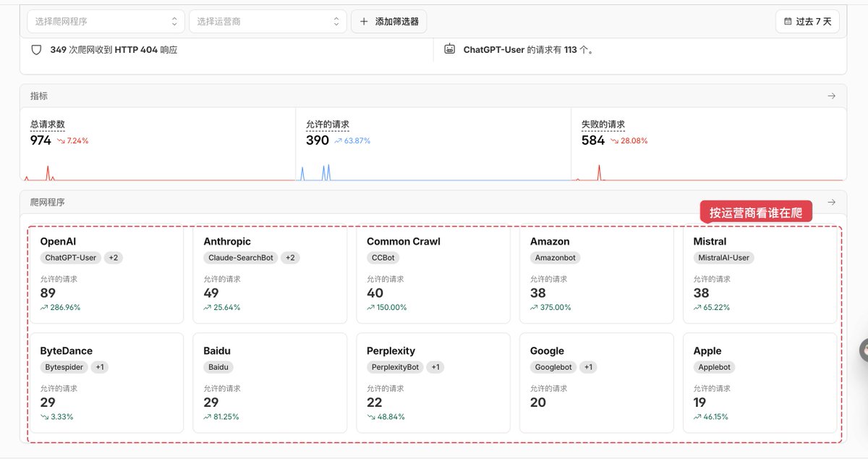Click the Claude-SearchBot tag

tap(241, 258)
